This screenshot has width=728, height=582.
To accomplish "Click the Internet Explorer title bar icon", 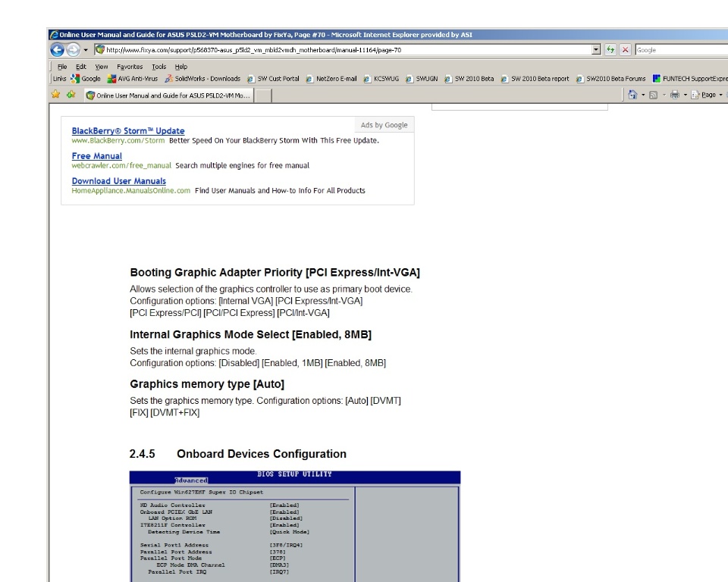I will click(x=55, y=35).
